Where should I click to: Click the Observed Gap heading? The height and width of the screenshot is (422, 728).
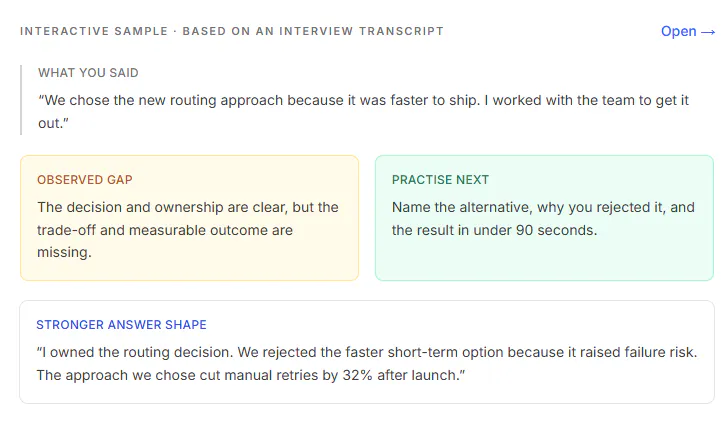85,180
